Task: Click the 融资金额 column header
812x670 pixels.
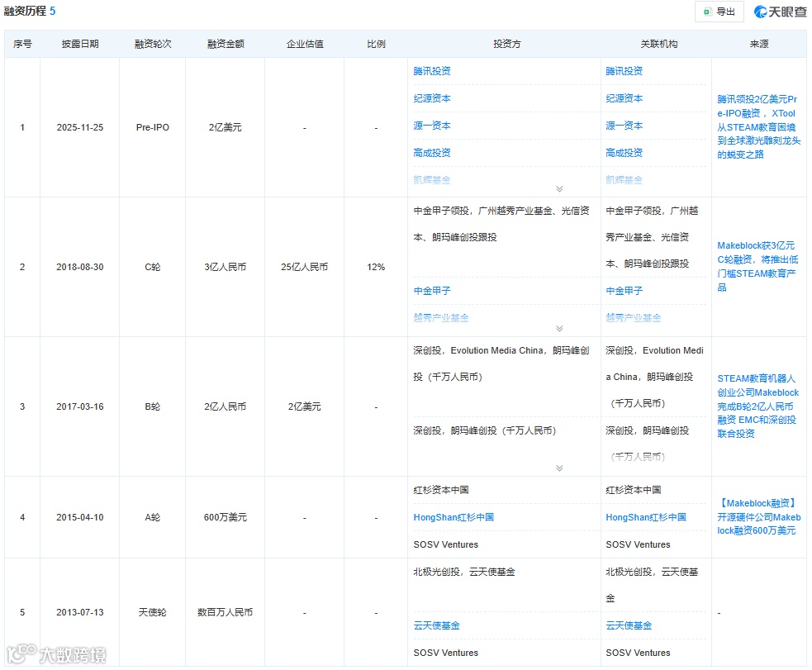Action: [226, 44]
